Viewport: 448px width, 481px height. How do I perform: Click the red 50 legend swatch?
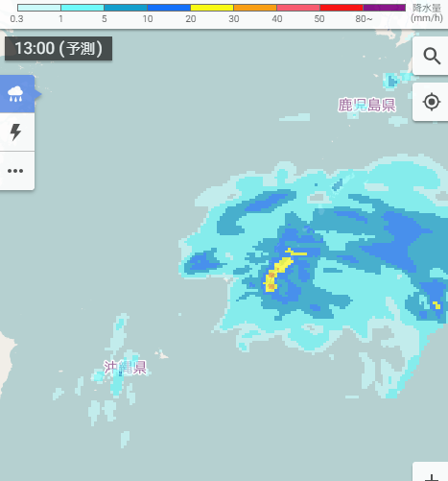(x=342, y=8)
